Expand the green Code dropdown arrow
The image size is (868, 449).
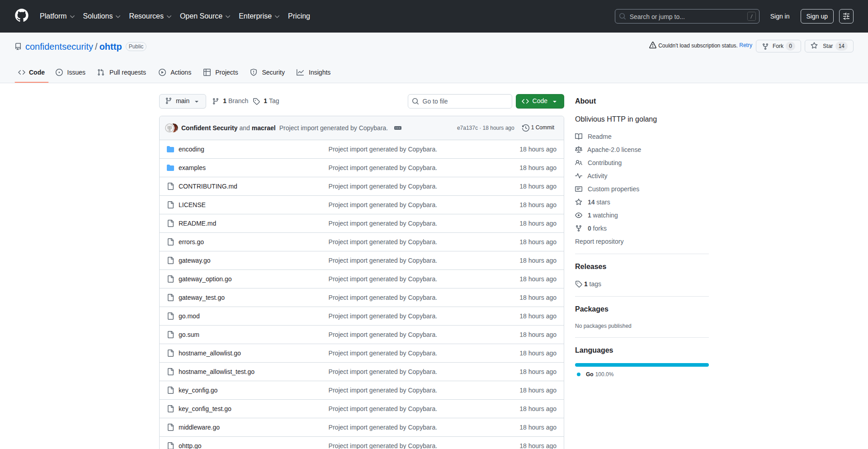555,101
